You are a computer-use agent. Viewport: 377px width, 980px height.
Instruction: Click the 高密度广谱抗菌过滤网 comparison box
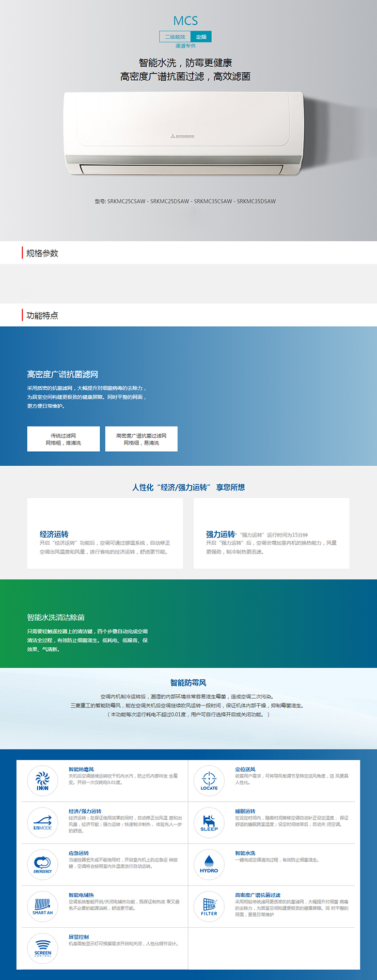pyautogui.click(x=141, y=439)
